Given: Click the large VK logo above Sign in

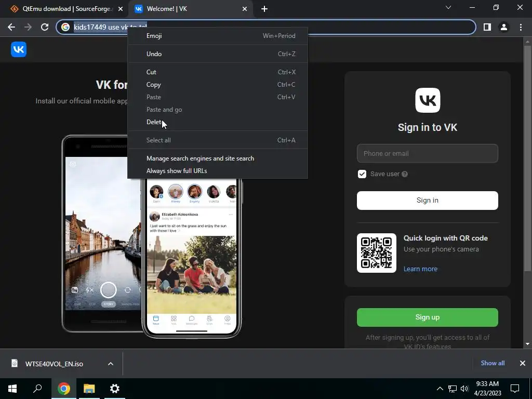Looking at the screenshot, I should point(428,100).
